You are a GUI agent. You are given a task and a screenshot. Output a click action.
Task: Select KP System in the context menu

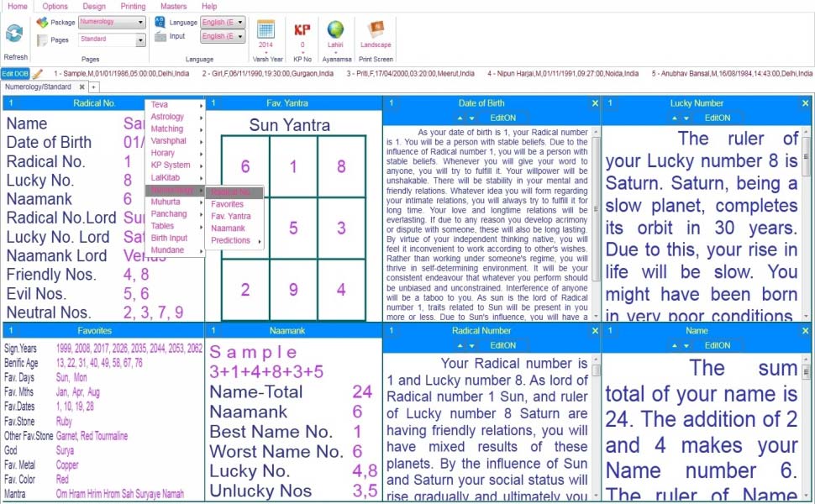pos(175,165)
